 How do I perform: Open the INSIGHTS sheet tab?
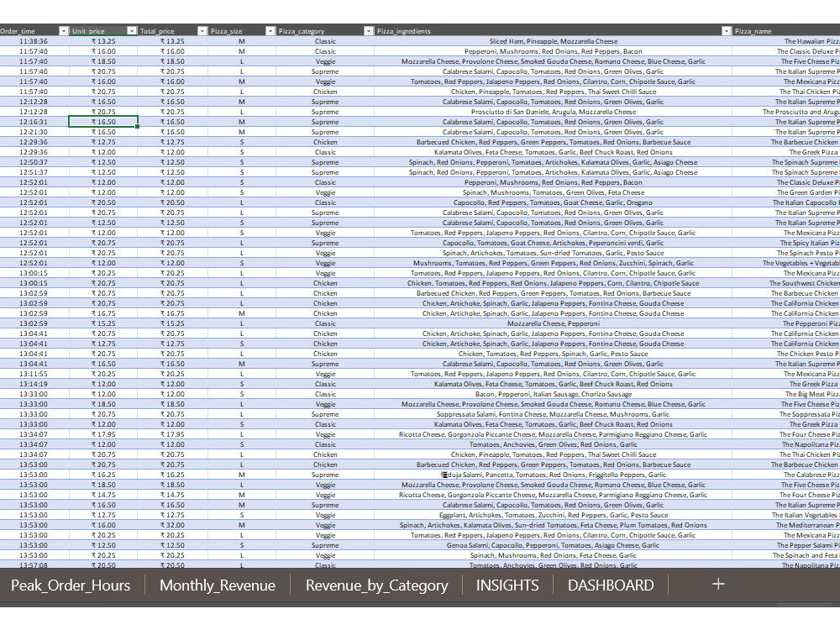[507, 585]
